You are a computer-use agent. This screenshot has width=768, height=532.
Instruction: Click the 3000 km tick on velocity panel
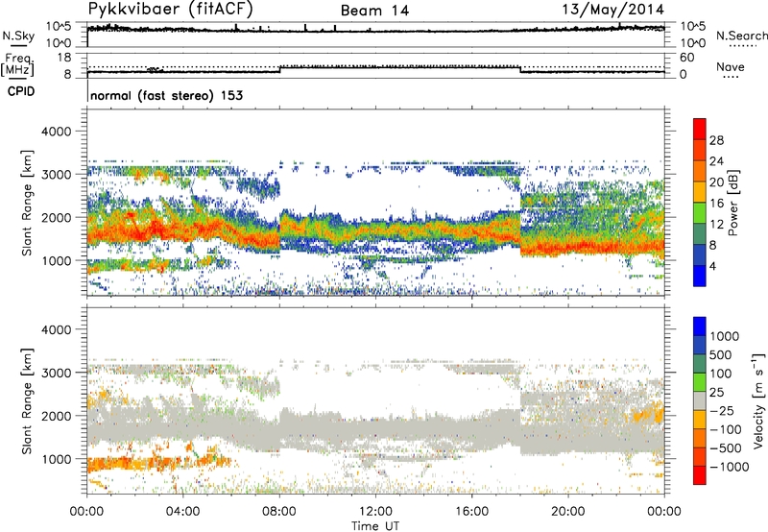pos(59,373)
